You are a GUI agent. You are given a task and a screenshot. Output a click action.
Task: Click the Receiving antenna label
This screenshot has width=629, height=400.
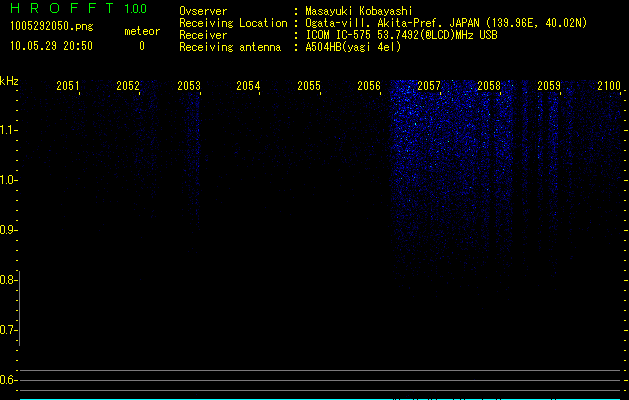(x=230, y=47)
